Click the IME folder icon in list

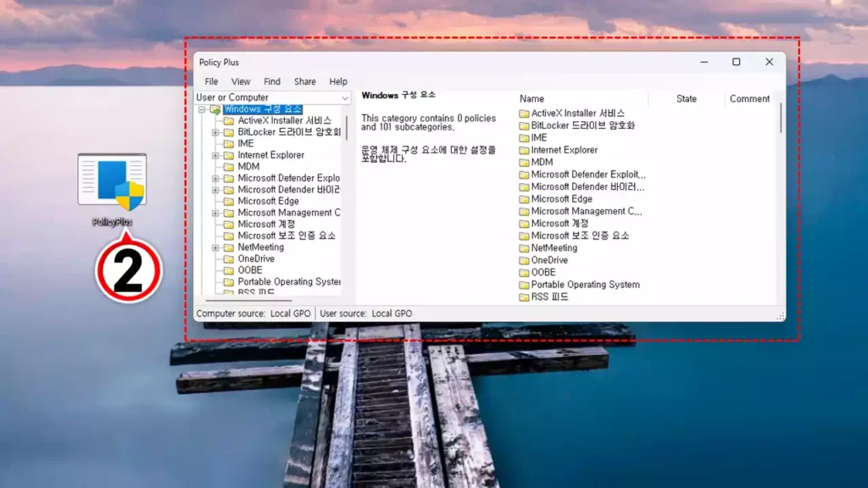pyautogui.click(x=524, y=138)
